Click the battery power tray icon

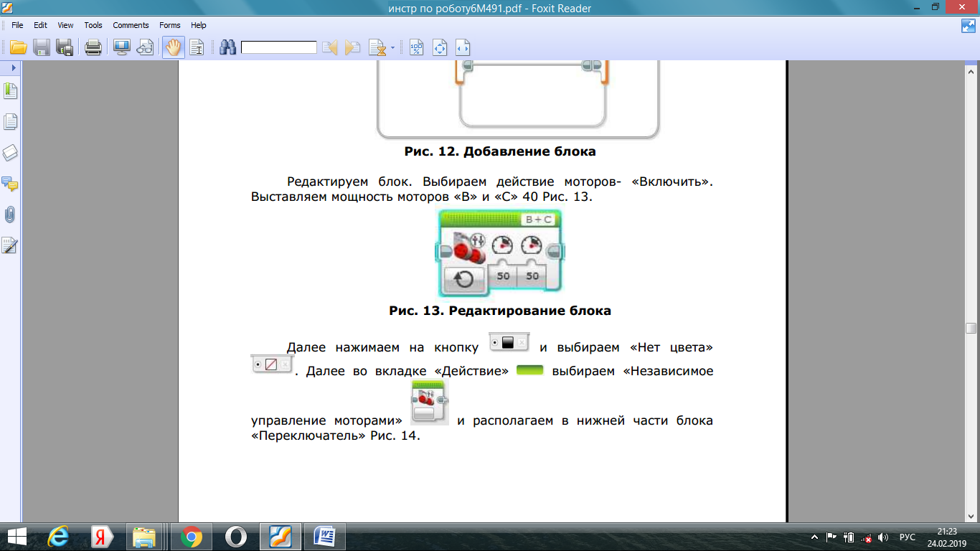click(x=849, y=537)
